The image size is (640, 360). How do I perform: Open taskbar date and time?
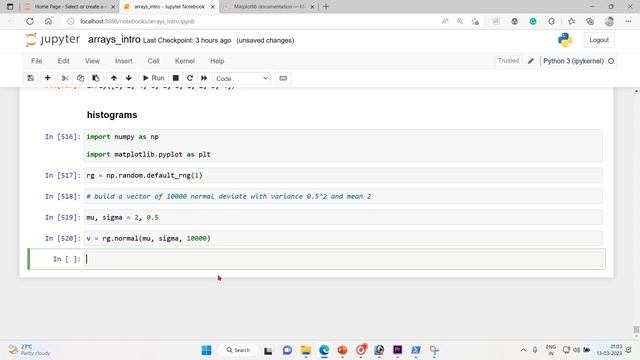pyautogui.click(x=609, y=350)
